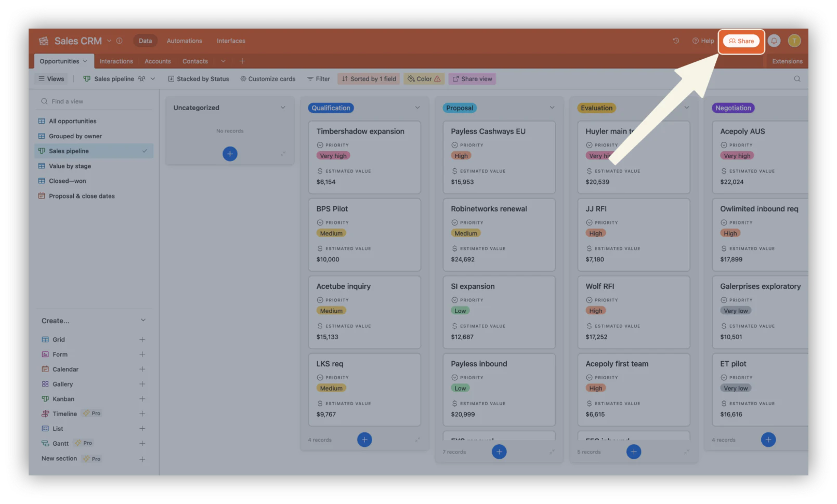Open the Sorted by 1 field menu
Image resolution: width=837 pixels, height=504 pixels.
(x=369, y=79)
